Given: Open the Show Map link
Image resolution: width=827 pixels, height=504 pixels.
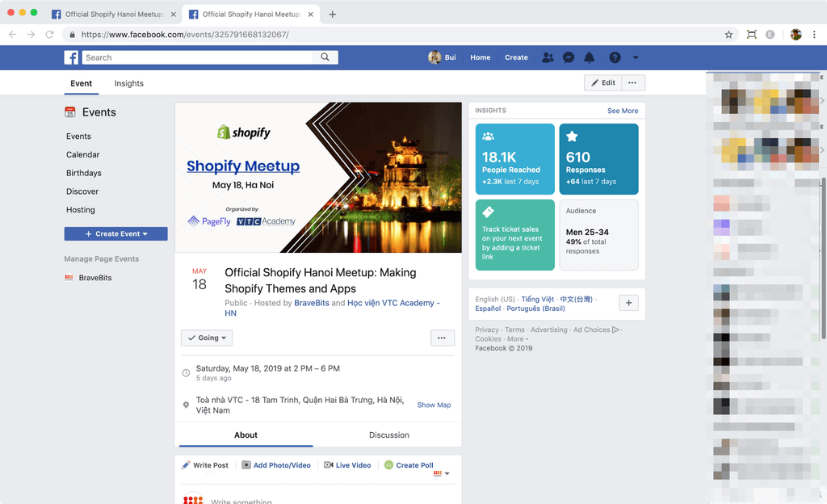Looking at the screenshot, I should tap(434, 405).
